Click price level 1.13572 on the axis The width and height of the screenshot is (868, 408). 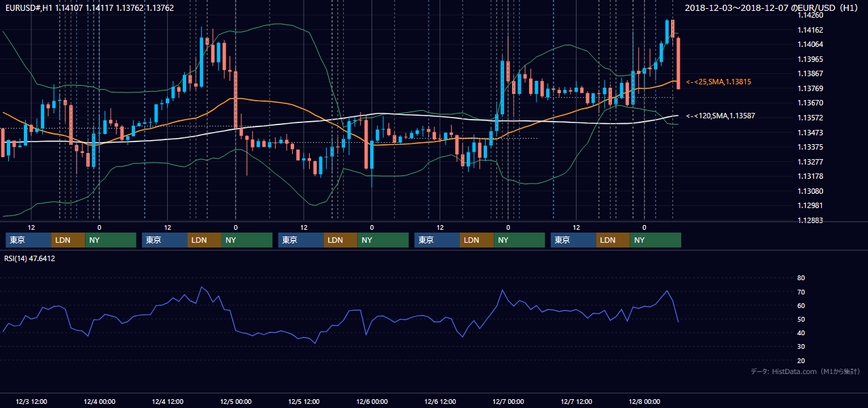point(810,118)
